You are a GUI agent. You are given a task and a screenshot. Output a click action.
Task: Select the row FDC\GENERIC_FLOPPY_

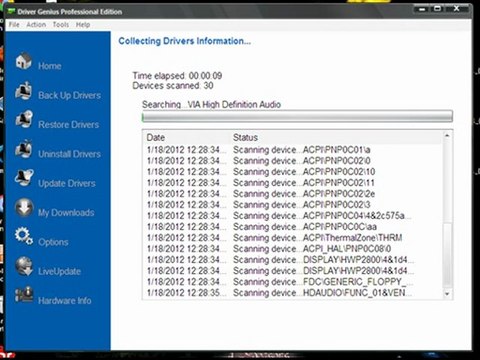(x=293, y=282)
